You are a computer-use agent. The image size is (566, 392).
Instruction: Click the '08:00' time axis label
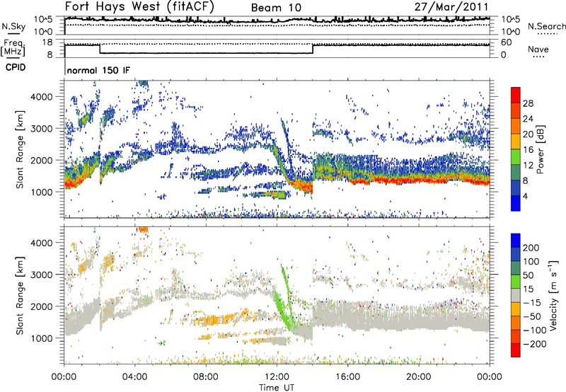coord(206,376)
